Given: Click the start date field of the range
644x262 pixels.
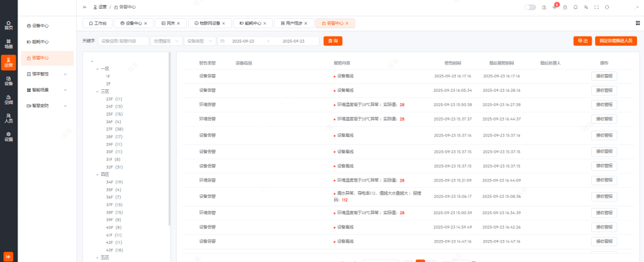Looking at the screenshot, I should (243, 41).
